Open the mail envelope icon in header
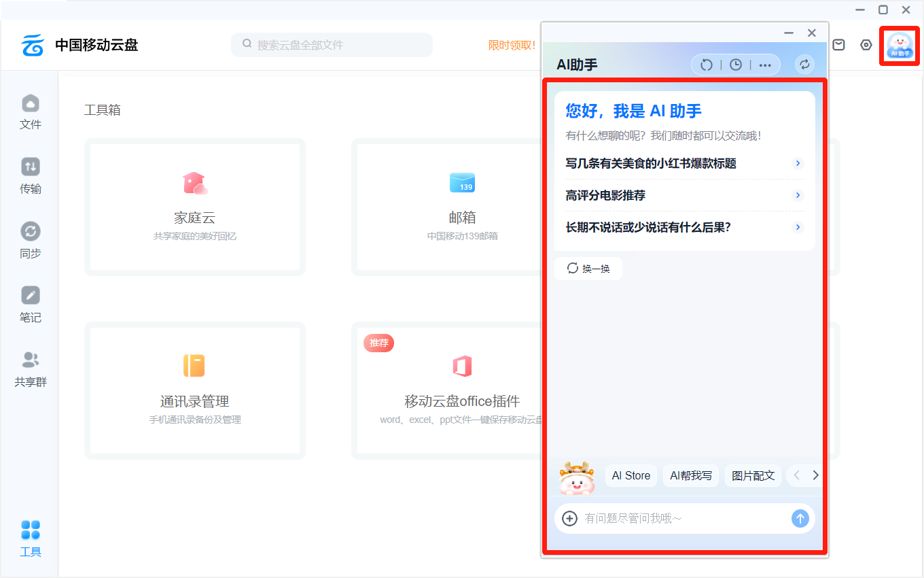Viewport: 924px width, 578px height. [839, 45]
